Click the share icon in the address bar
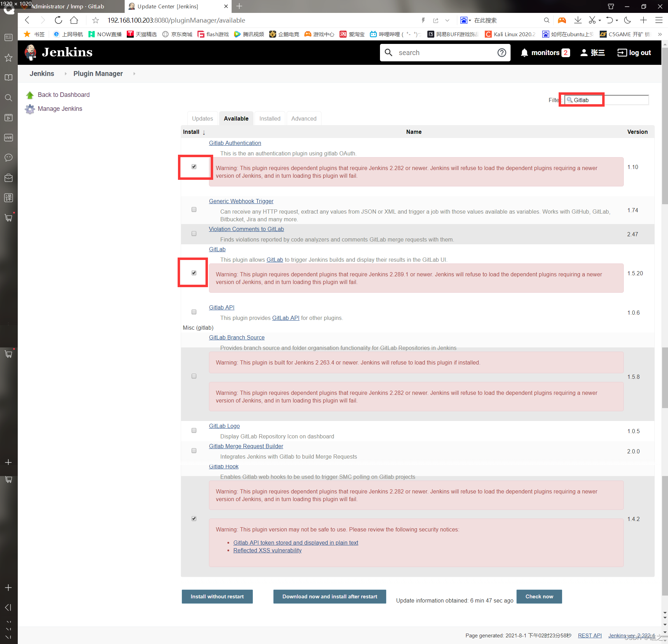This screenshot has width=668, height=644. pyautogui.click(x=436, y=20)
